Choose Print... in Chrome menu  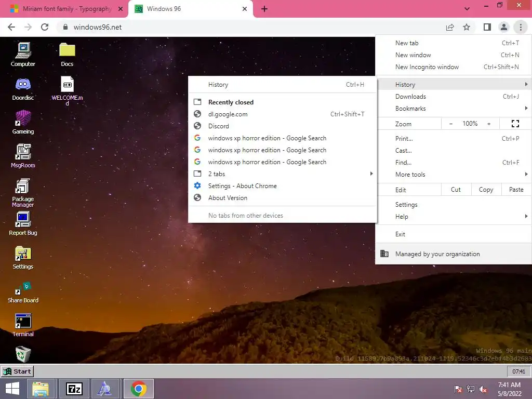click(x=453, y=138)
